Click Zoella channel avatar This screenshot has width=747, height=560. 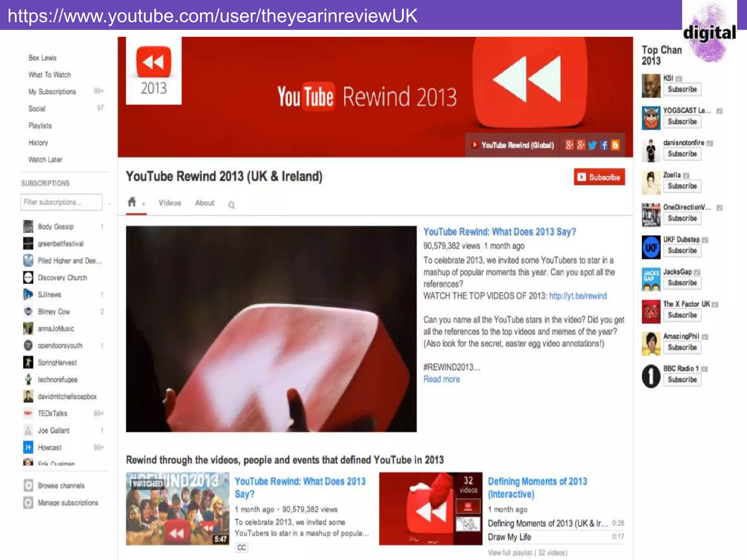(x=651, y=183)
